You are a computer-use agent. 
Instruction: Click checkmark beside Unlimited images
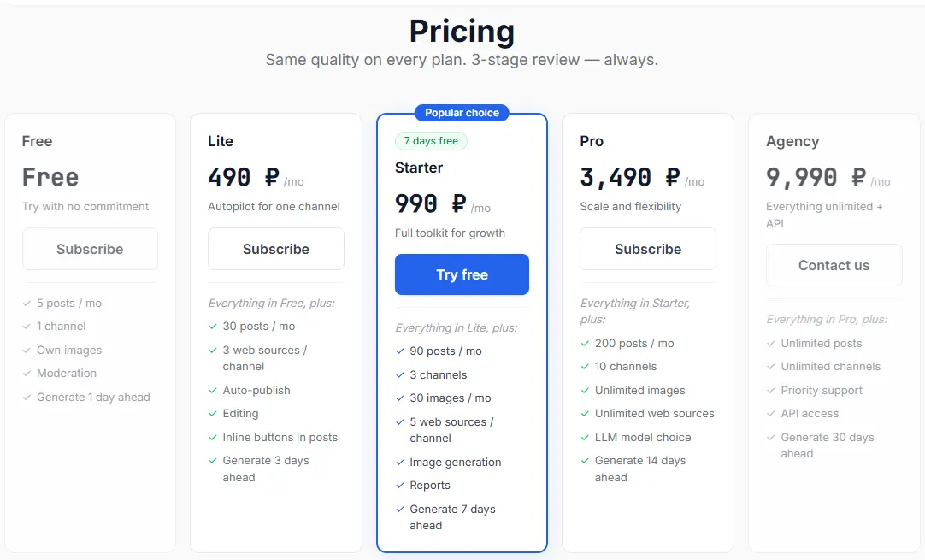[x=586, y=391]
